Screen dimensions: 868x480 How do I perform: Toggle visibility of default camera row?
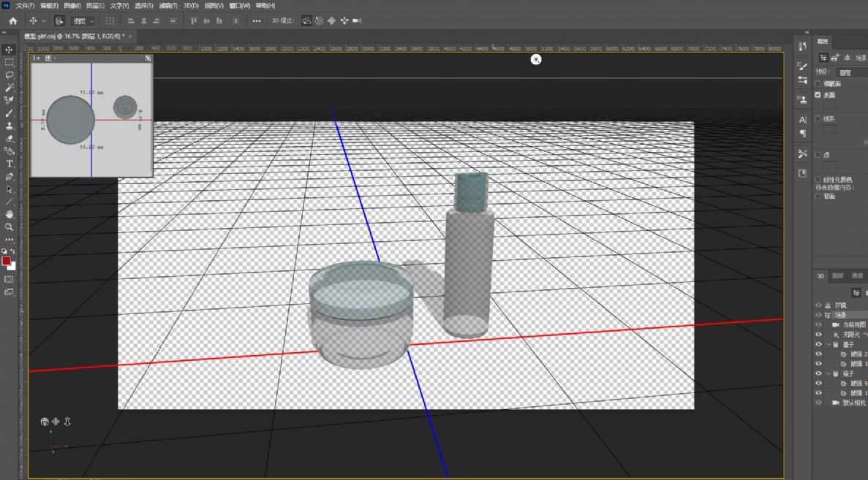pyautogui.click(x=819, y=403)
